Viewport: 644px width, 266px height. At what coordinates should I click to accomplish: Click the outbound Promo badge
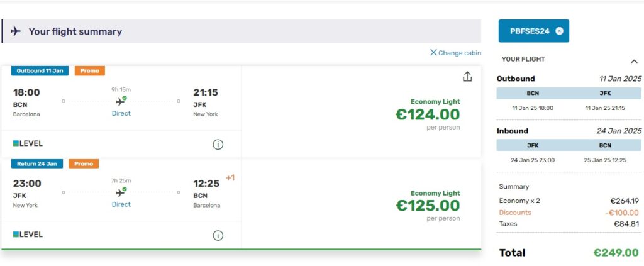pos(89,71)
